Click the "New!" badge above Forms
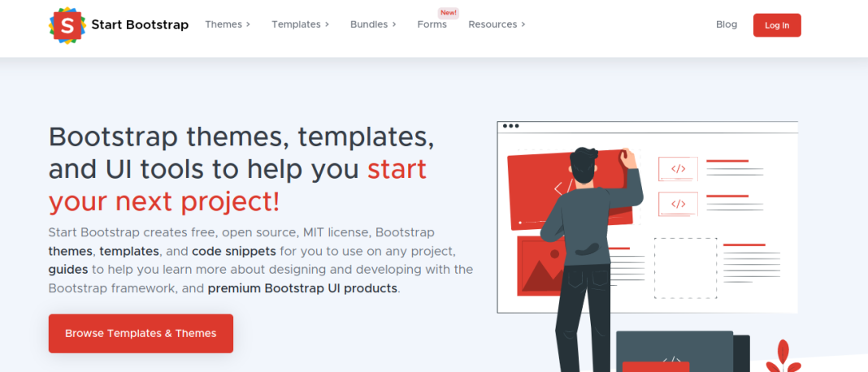This screenshot has width=868, height=372. pyautogui.click(x=448, y=13)
